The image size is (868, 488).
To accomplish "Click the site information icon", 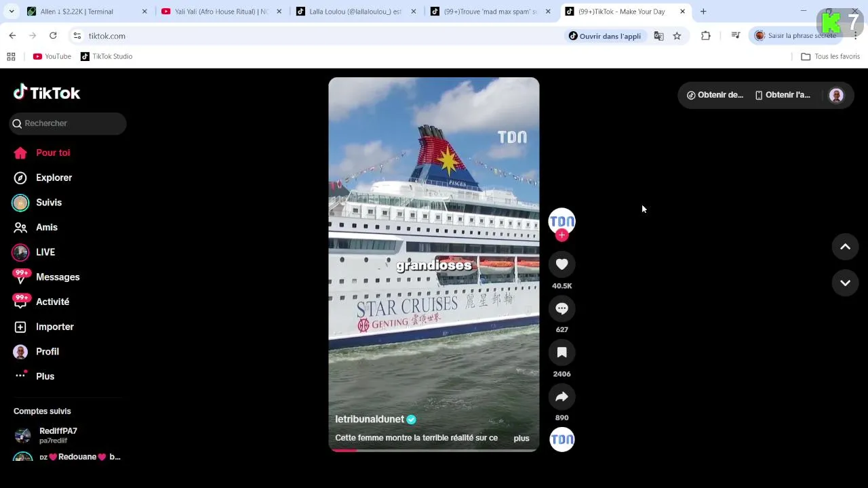I will click(x=77, y=36).
